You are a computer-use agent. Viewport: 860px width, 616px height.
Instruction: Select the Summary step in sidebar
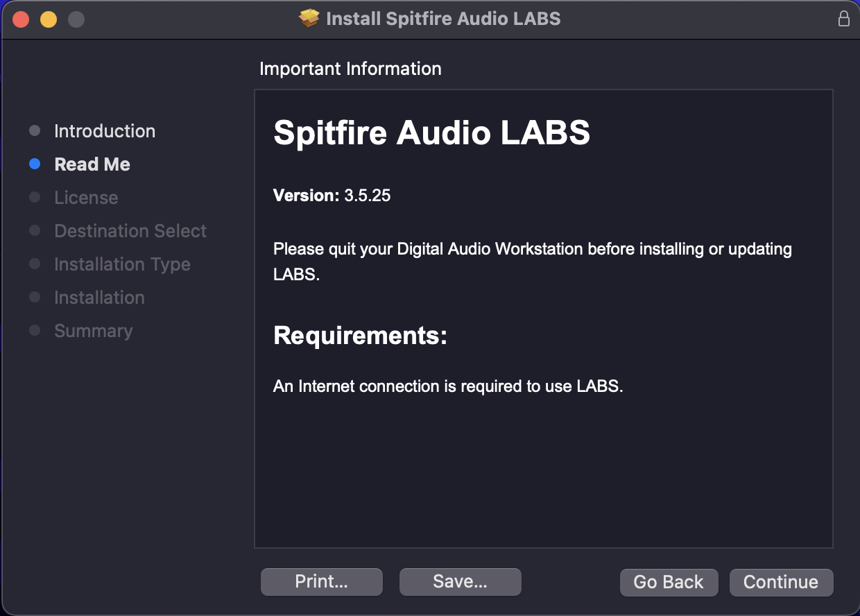tap(93, 331)
